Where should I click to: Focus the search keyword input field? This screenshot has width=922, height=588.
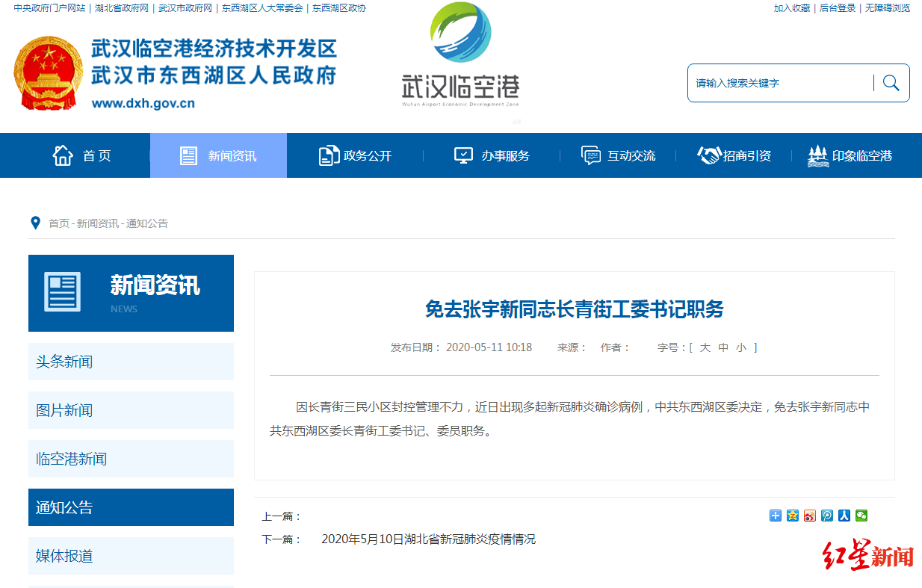pyautogui.click(x=781, y=83)
